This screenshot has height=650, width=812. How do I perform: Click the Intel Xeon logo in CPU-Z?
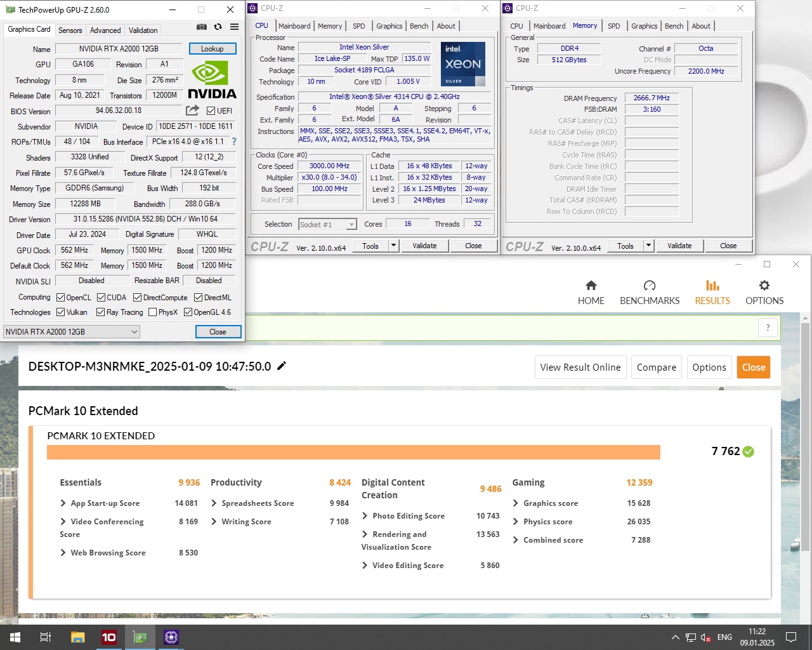tap(463, 64)
